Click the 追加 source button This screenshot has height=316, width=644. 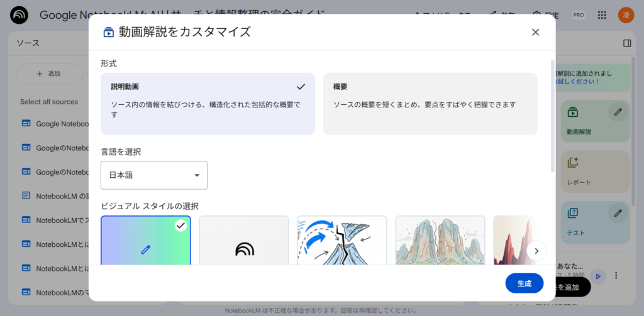(49, 74)
